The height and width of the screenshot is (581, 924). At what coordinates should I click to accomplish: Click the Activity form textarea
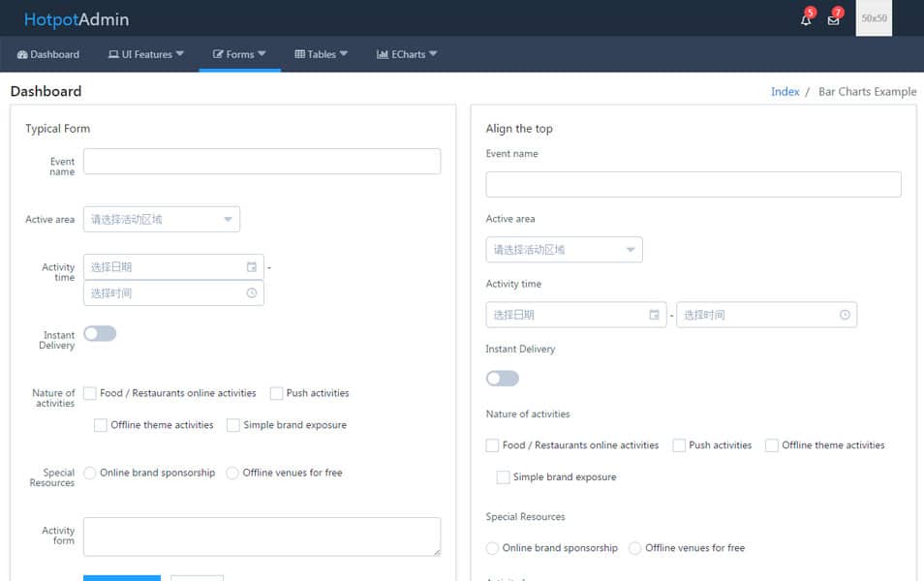tap(262, 536)
